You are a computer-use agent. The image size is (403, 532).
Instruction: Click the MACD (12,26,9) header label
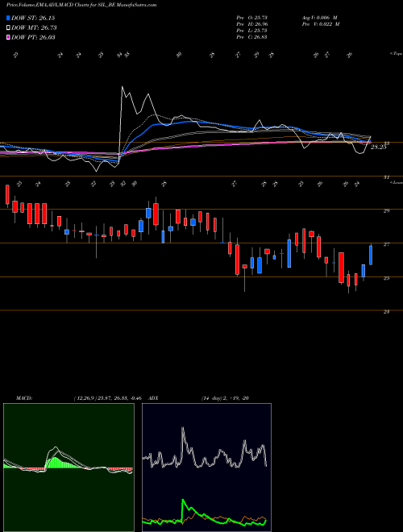[81, 398]
